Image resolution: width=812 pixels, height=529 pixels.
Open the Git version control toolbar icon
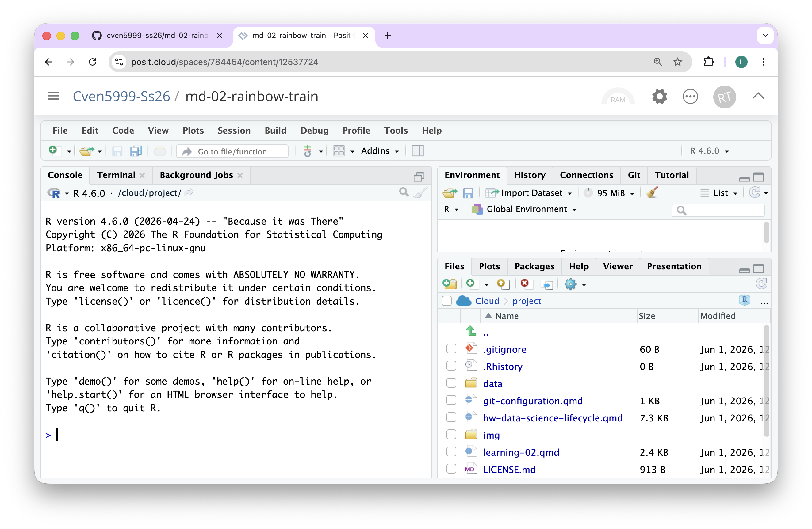coord(307,151)
